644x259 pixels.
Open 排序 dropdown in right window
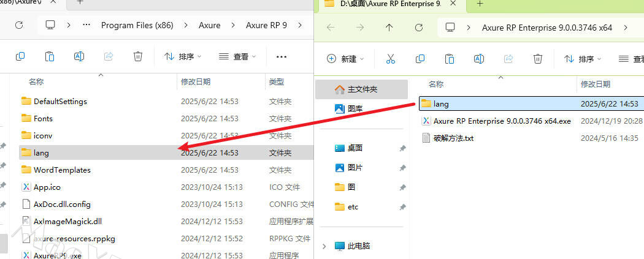coord(583,59)
